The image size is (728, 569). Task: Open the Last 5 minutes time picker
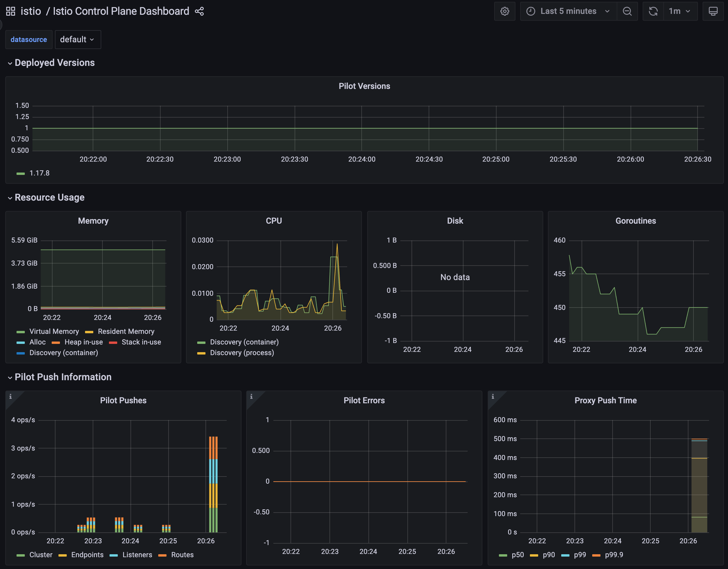coord(569,11)
